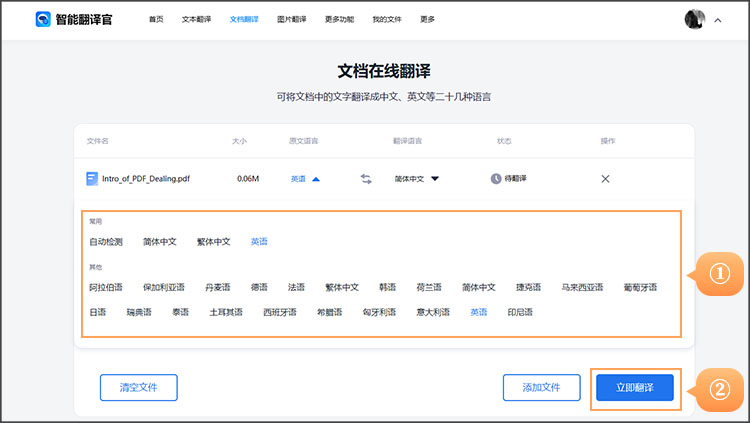Pick 日语 in the language list
The height and width of the screenshot is (423, 750).
pyautogui.click(x=98, y=312)
